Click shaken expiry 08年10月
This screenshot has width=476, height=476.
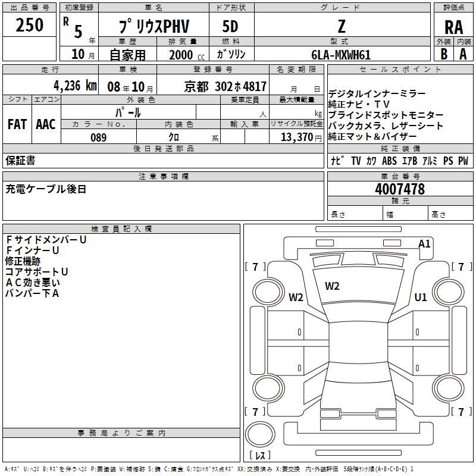tap(130, 87)
